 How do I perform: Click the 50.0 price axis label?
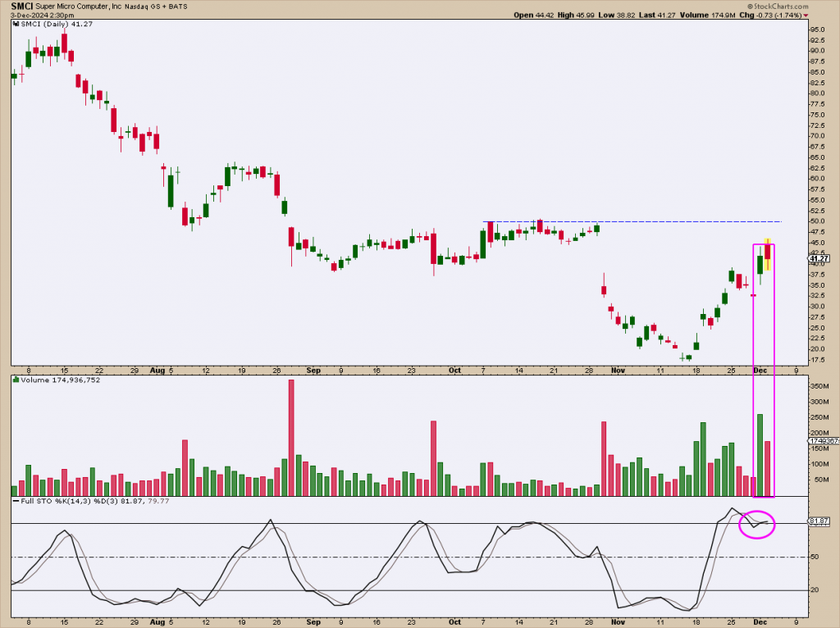click(818, 221)
